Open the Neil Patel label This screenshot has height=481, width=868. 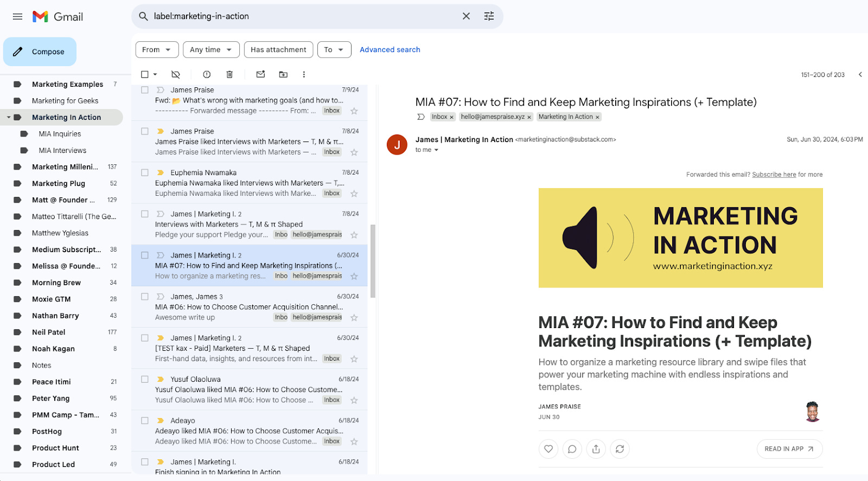coord(49,332)
